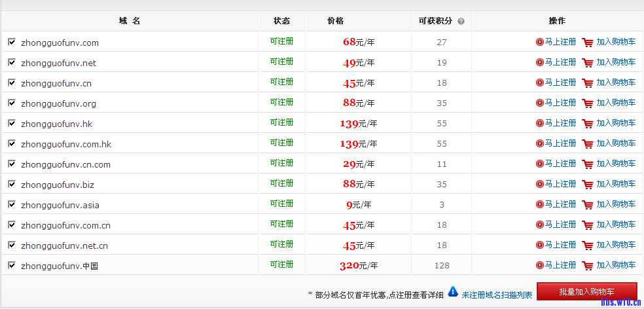Click the 68元/年 price
The height and width of the screenshot is (309, 644).
359,43
